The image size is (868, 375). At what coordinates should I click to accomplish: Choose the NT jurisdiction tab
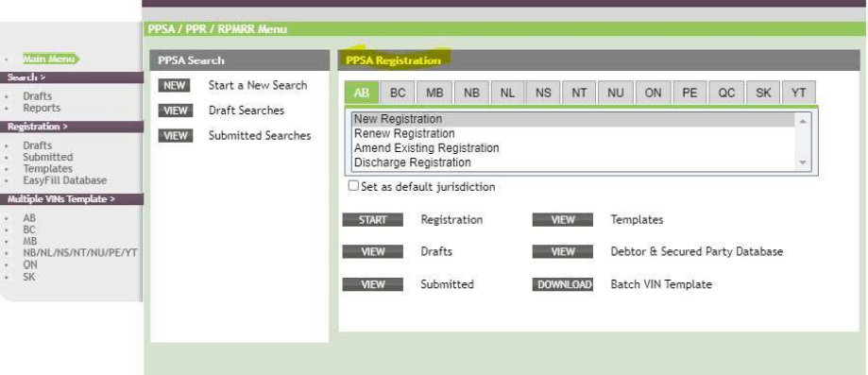(579, 93)
